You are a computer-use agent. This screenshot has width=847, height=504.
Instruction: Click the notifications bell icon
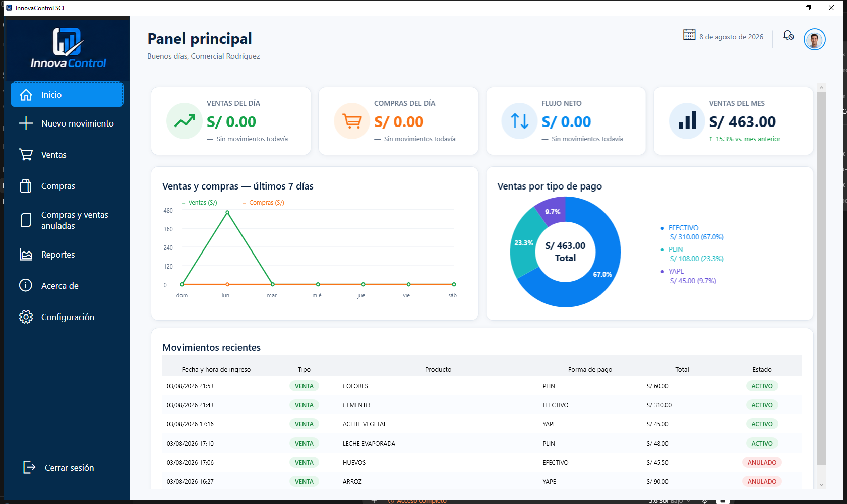pyautogui.click(x=789, y=36)
